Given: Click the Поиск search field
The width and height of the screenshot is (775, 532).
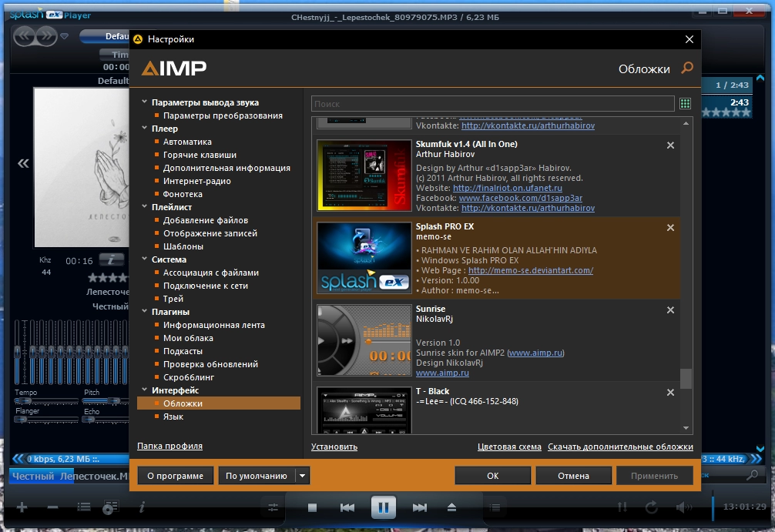Looking at the screenshot, I should (x=493, y=104).
